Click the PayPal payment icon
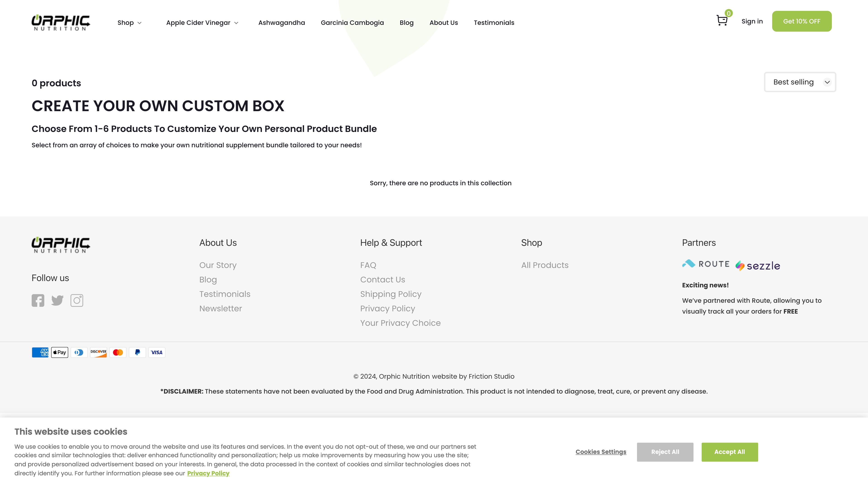The height and width of the screenshot is (488, 868). [x=137, y=352]
